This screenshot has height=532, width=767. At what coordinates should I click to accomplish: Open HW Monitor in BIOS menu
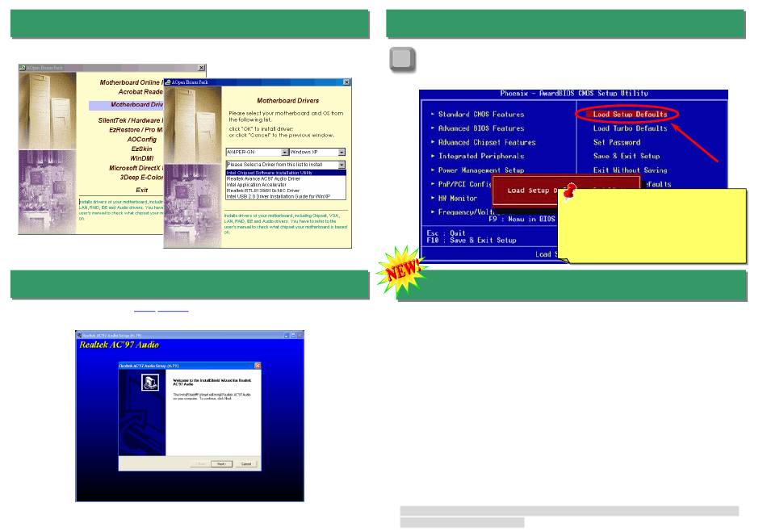pyautogui.click(x=457, y=198)
